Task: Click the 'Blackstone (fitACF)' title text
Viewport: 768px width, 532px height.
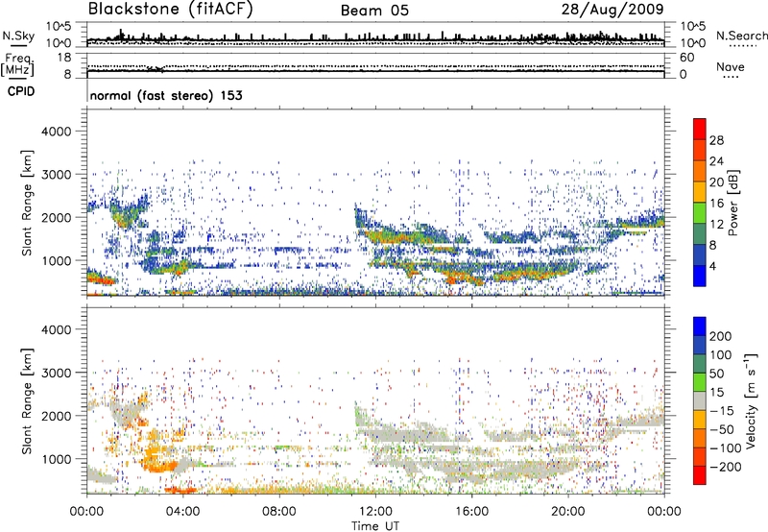Action: pyautogui.click(x=170, y=10)
